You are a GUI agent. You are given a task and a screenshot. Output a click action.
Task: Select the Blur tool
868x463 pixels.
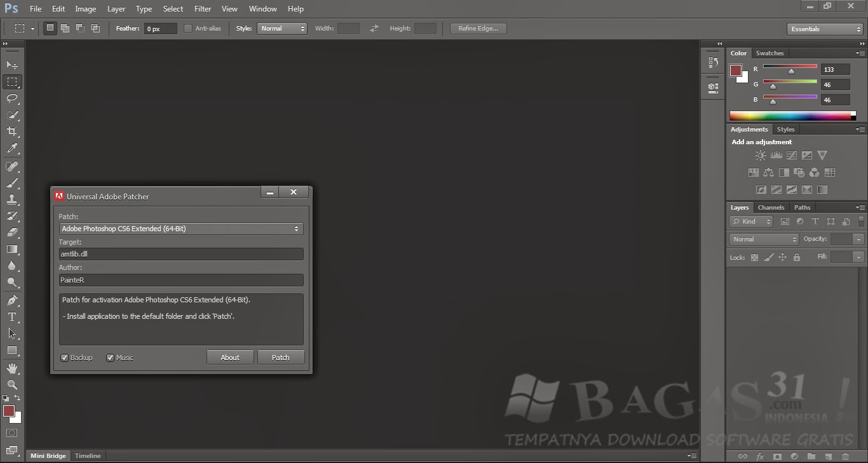(12, 266)
